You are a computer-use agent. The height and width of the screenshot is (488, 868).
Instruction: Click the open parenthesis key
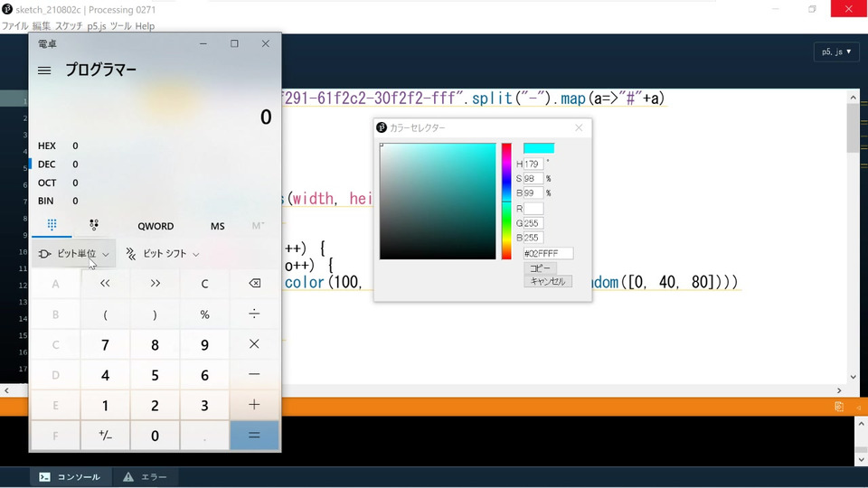tap(105, 314)
